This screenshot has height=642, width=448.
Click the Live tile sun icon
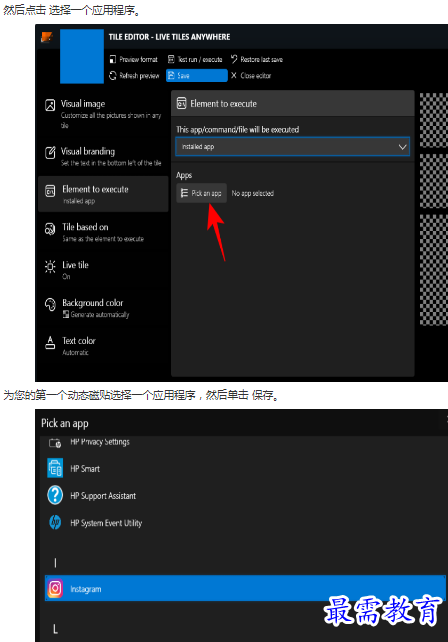[50, 267]
